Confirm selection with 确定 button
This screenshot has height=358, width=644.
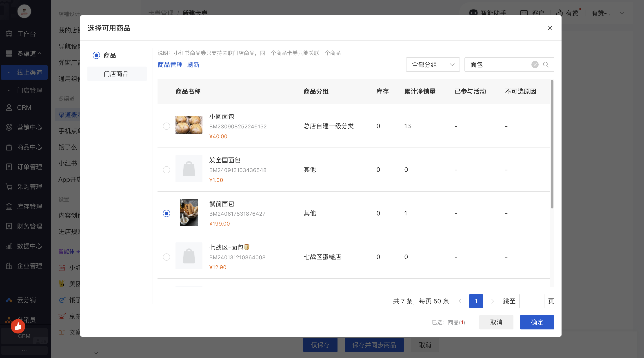[537, 322]
